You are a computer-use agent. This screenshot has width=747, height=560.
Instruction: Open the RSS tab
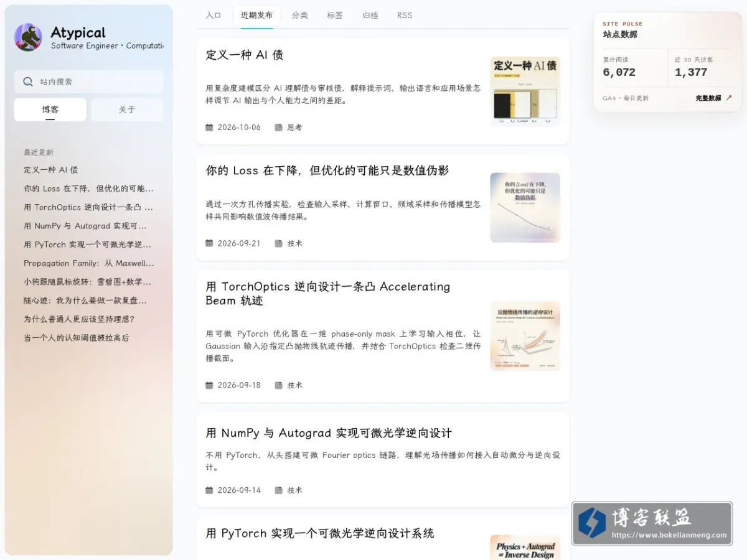[405, 16]
